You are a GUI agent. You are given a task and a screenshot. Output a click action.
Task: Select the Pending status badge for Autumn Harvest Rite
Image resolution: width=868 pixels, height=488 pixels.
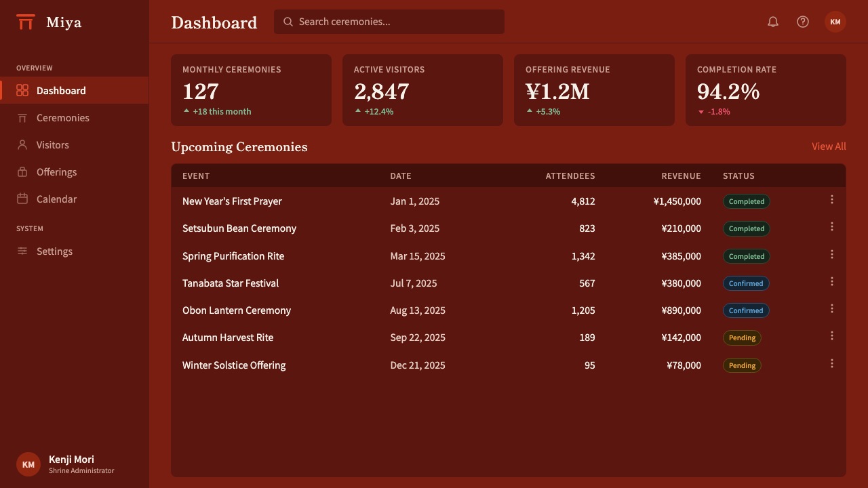pyautogui.click(x=742, y=338)
